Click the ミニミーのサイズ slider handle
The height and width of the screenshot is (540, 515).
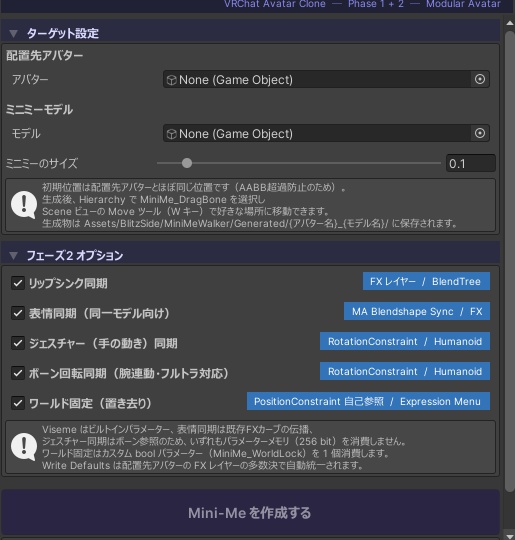point(187,163)
